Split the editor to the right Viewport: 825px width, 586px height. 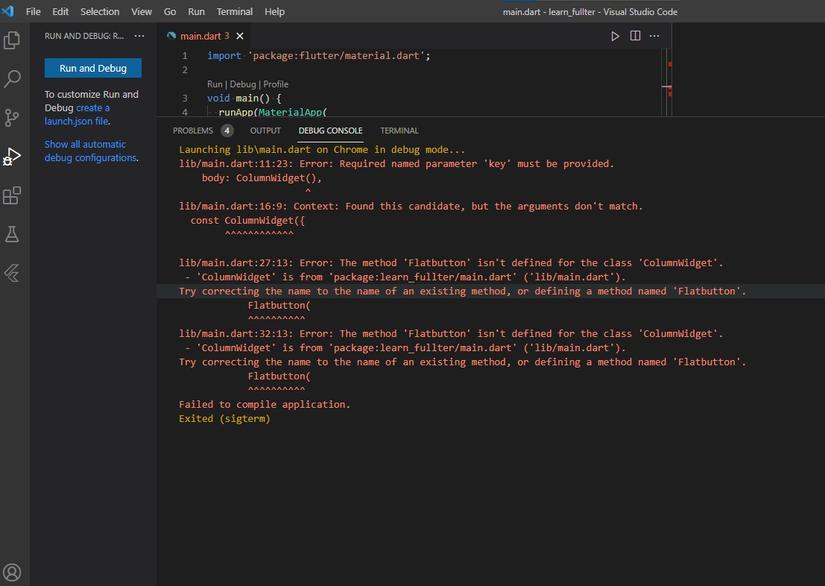tap(635, 36)
